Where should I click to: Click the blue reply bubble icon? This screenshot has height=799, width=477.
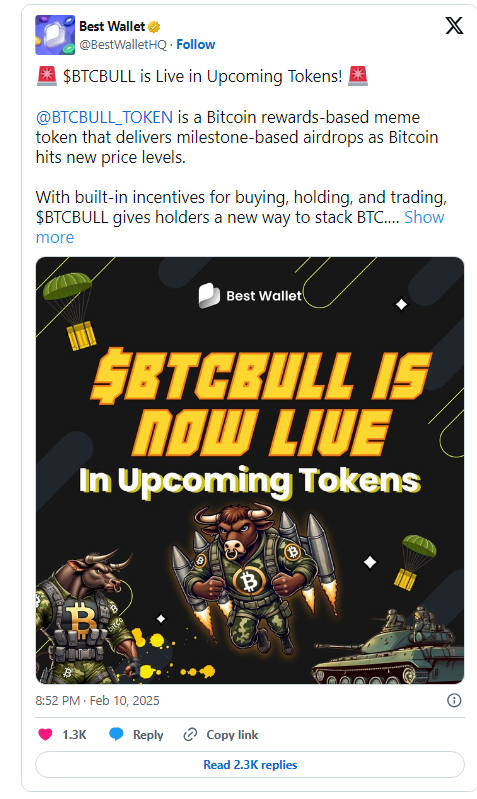click(x=116, y=734)
